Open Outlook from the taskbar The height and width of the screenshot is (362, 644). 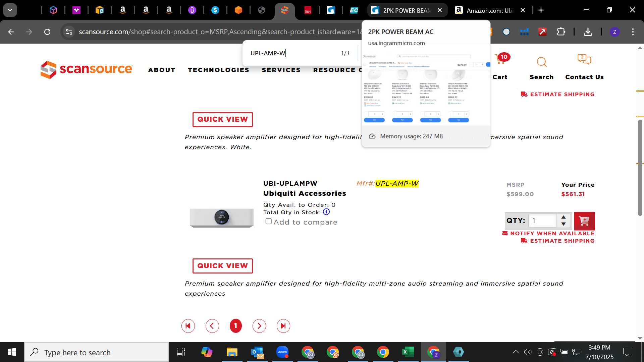(x=257, y=352)
